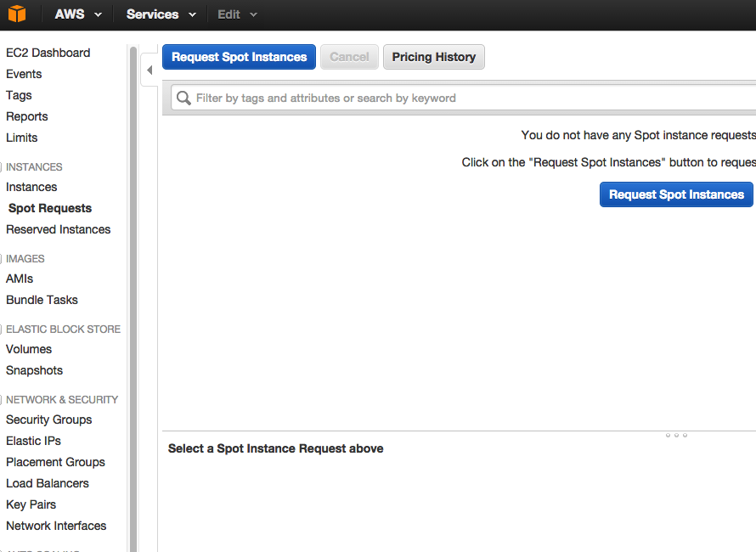Image resolution: width=756 pixels, height=552 pixels.
Task: Open Limits in the sidebar
Action: tap(22, 138)
